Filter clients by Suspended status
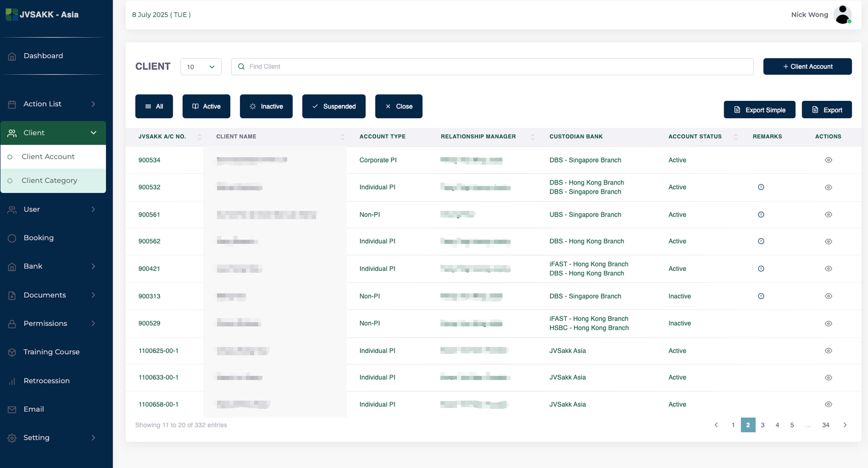The width and height of the screenshot is (868, 468). coord(334,106)
